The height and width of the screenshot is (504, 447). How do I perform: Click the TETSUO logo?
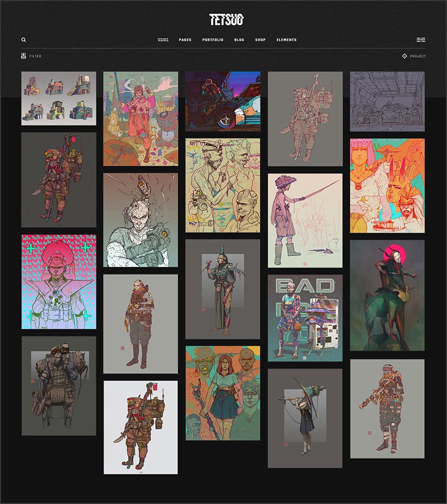click(x=226, y=20)
